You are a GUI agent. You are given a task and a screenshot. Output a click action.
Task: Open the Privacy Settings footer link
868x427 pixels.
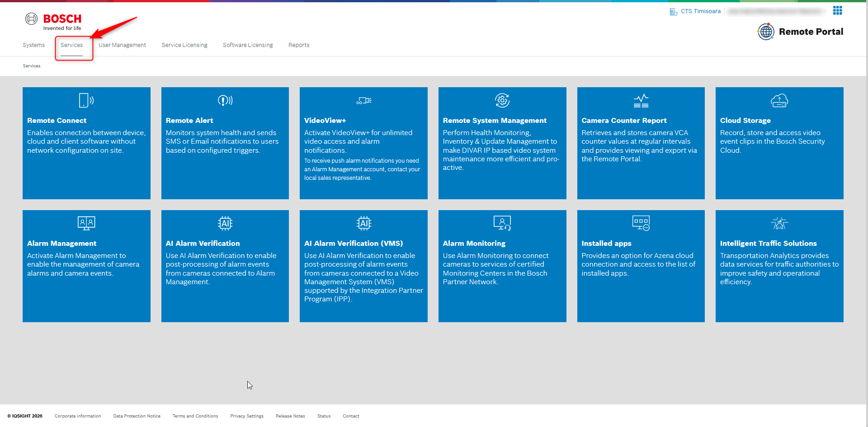[247, 416]
